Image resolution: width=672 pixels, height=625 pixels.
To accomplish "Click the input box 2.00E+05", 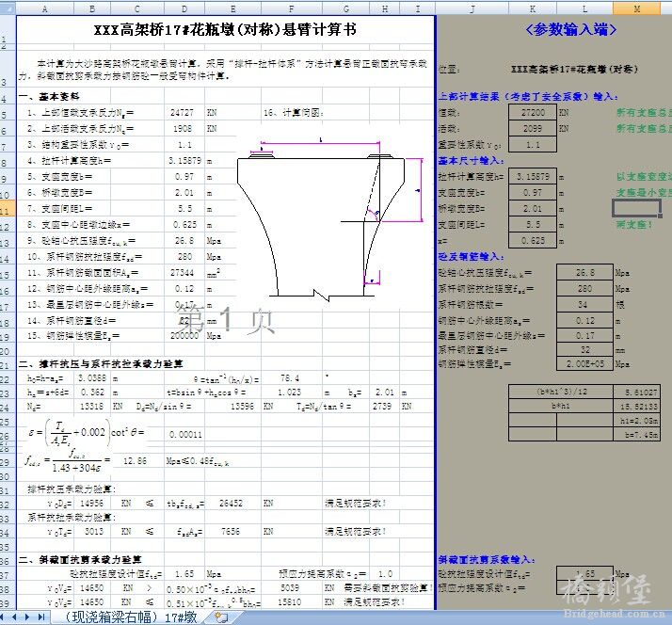I will (x=584, y=363).
